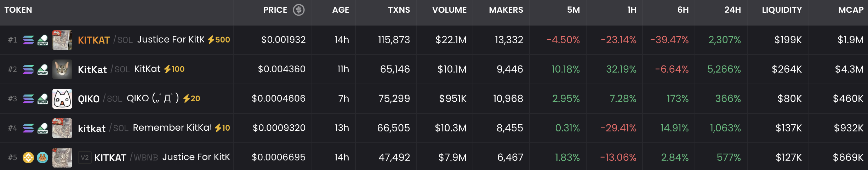Sort by AGE column header
Viewport: 868px width, 170px height.
pos(340,10)
